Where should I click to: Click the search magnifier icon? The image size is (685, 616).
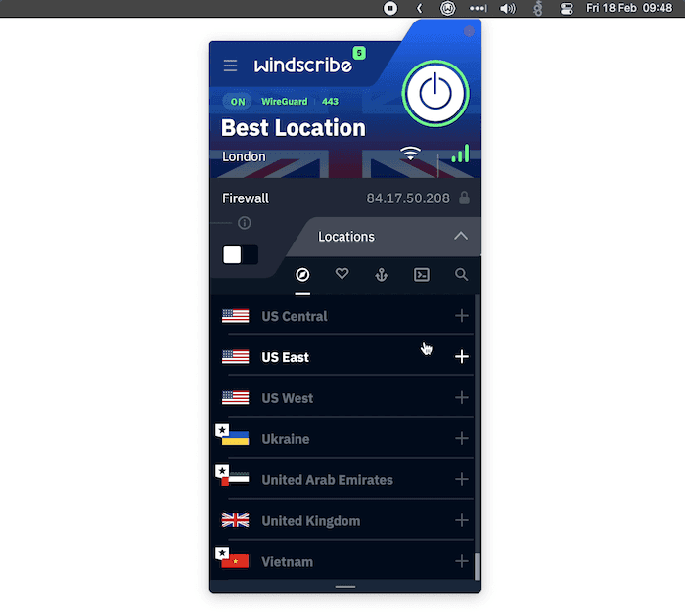[461, 275]
